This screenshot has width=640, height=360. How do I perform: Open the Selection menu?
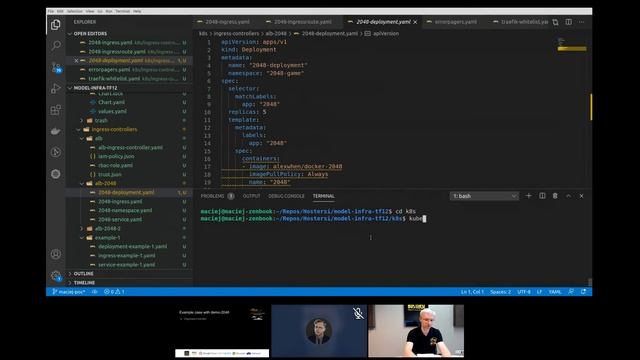[x=74, y=11]
